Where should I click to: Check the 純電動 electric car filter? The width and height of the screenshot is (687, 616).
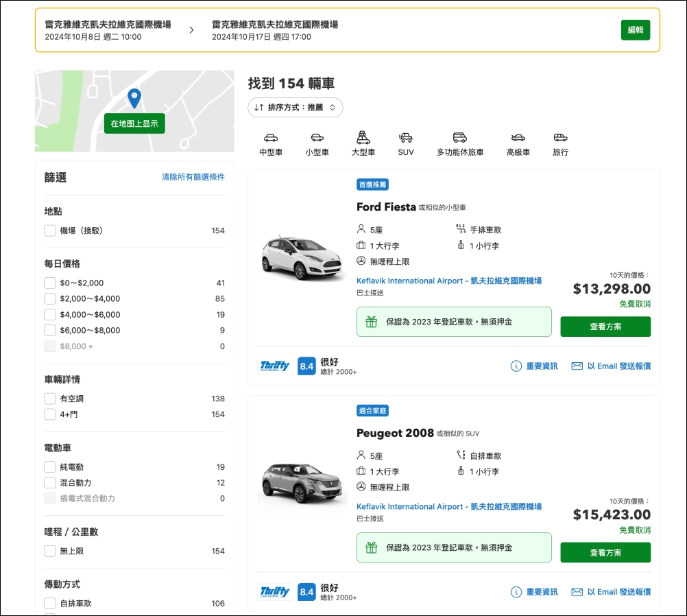[x=50, y=467]
